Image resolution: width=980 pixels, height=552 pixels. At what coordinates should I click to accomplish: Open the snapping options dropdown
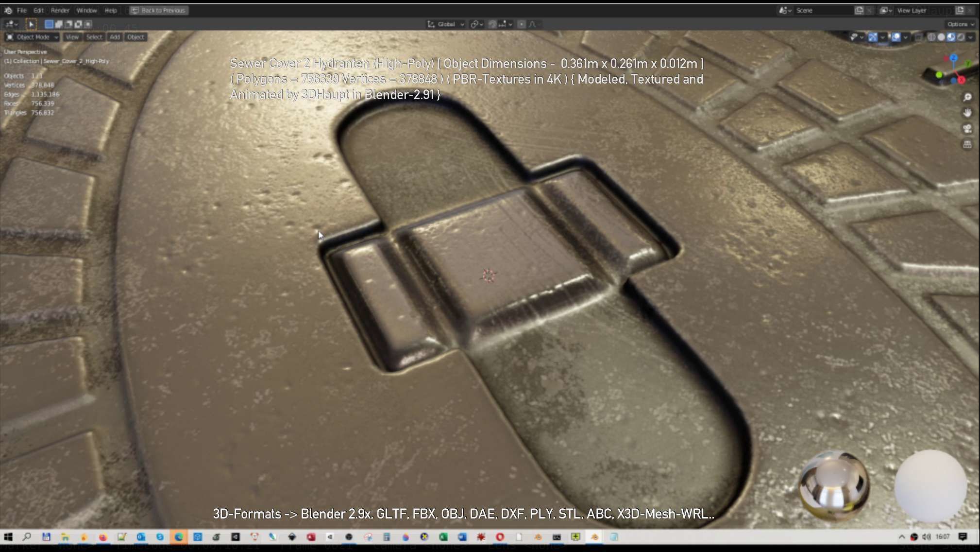(506, 24)
